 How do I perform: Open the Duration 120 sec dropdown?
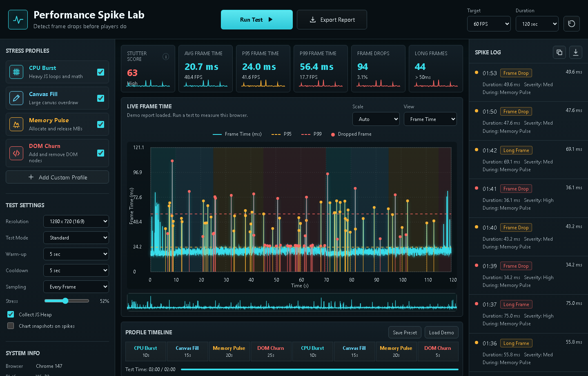coord(537,24)
